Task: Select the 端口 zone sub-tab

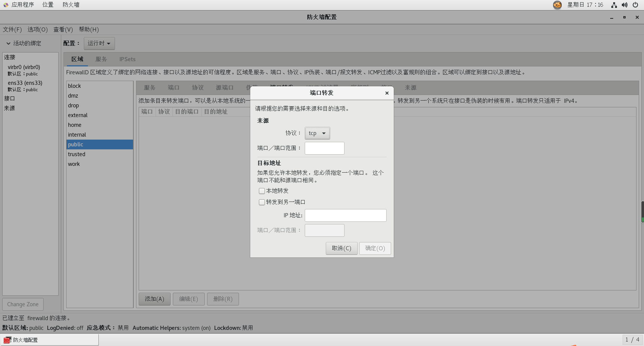Action: [174, 88]
